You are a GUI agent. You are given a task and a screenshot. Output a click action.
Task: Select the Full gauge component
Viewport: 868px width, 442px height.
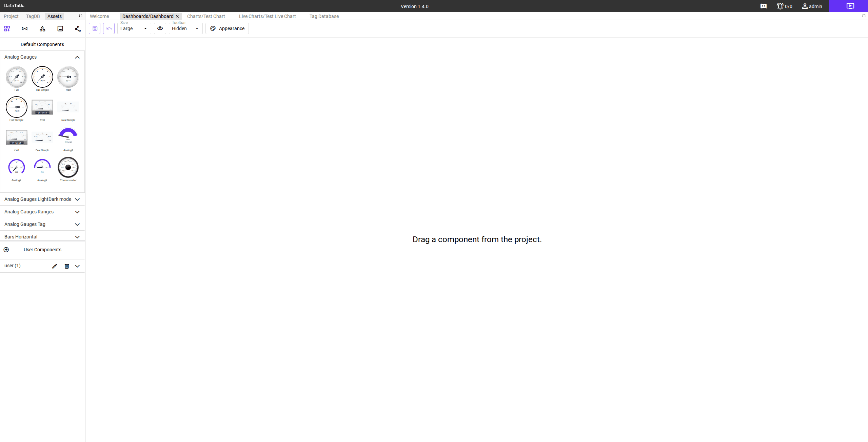pos(17,79)
